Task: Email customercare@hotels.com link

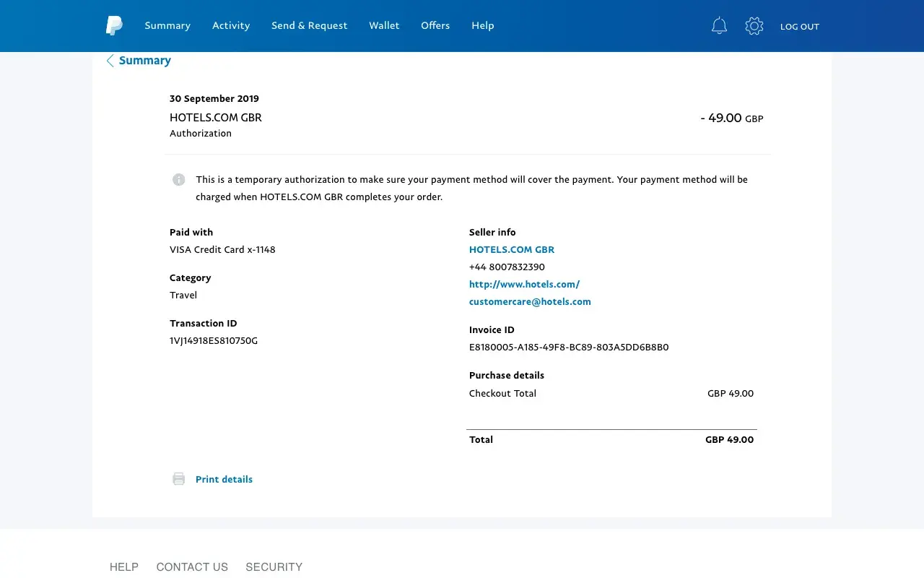Action: point(530,302)
